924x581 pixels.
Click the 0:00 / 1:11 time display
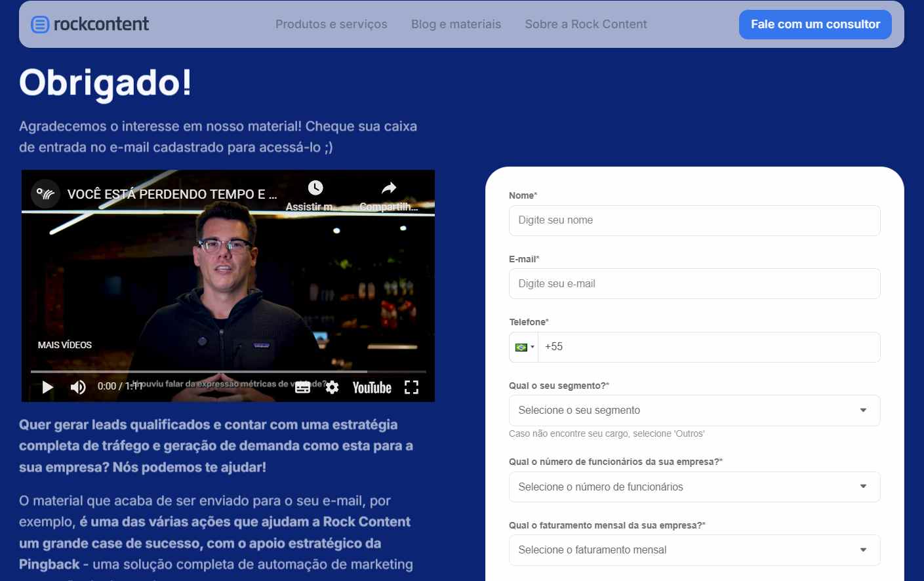[x=120, y=386]
